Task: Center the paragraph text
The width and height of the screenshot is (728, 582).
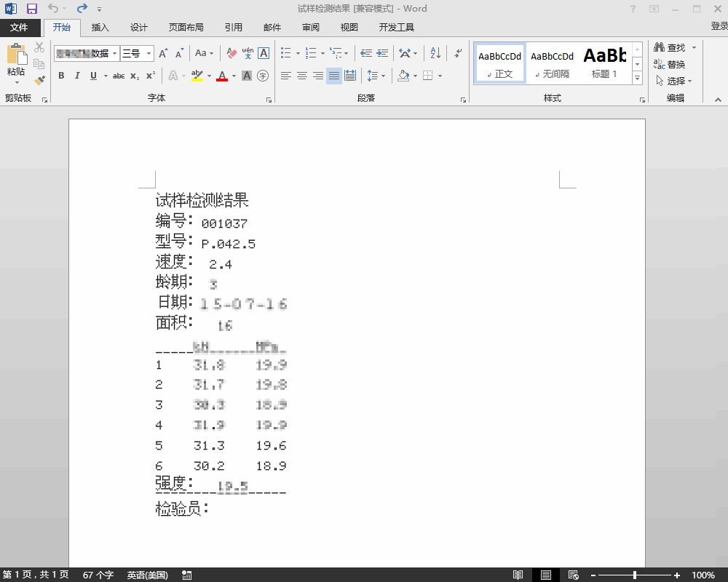Action: pyautogui.click(x=302, y=76)
